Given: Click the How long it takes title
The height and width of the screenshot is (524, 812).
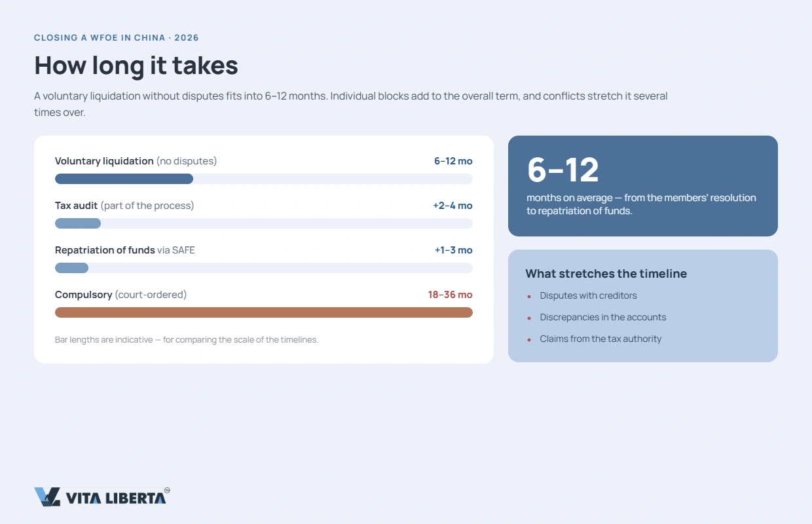Looking at the screenshot, I should tap(136, 65).
